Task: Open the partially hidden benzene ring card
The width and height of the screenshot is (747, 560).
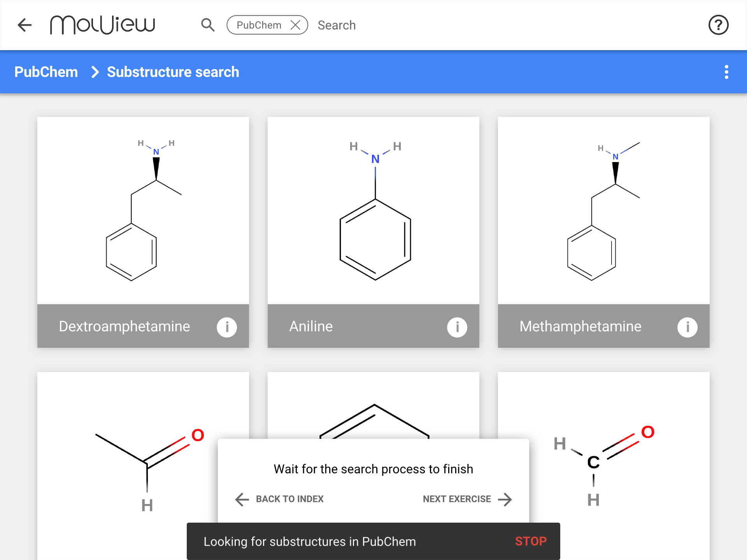Action: [373, 405]
